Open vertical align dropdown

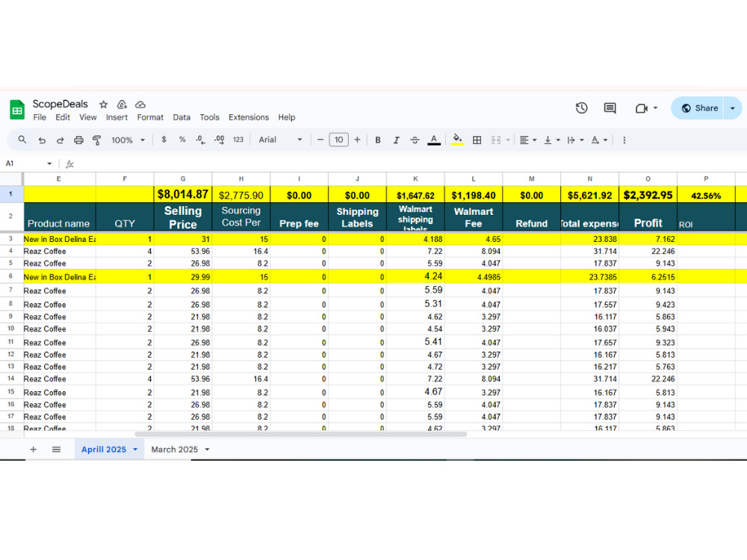[x=552, y=140]
